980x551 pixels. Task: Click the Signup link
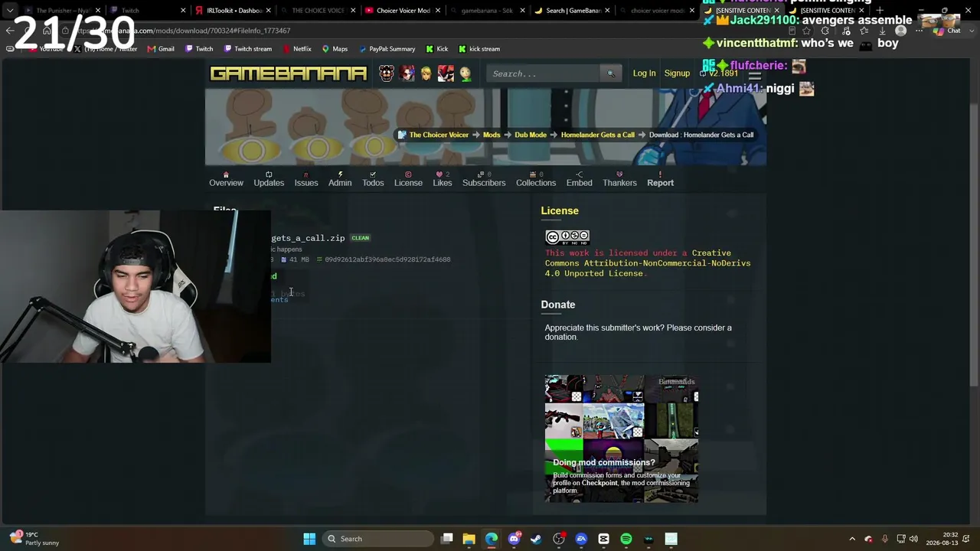(677, 73)
